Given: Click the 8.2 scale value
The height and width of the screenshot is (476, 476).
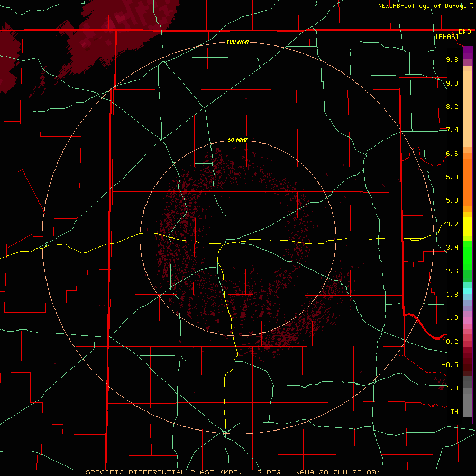Looking at the screenshot, I should coord(452,106).
